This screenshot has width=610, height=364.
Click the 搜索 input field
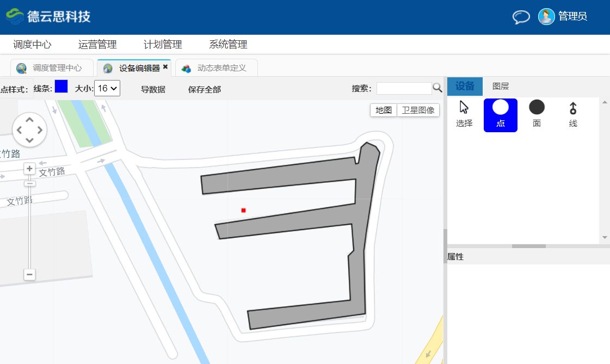click(403, 88)
